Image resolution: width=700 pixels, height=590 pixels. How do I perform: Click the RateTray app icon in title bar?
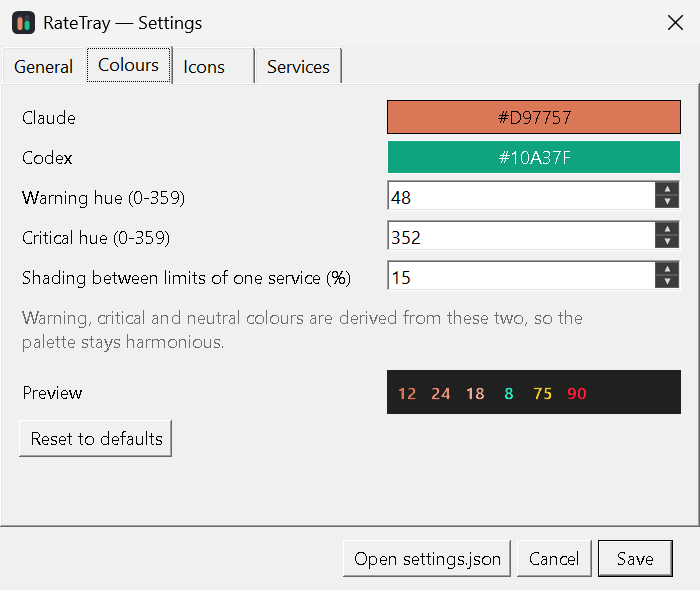(23, 23)
